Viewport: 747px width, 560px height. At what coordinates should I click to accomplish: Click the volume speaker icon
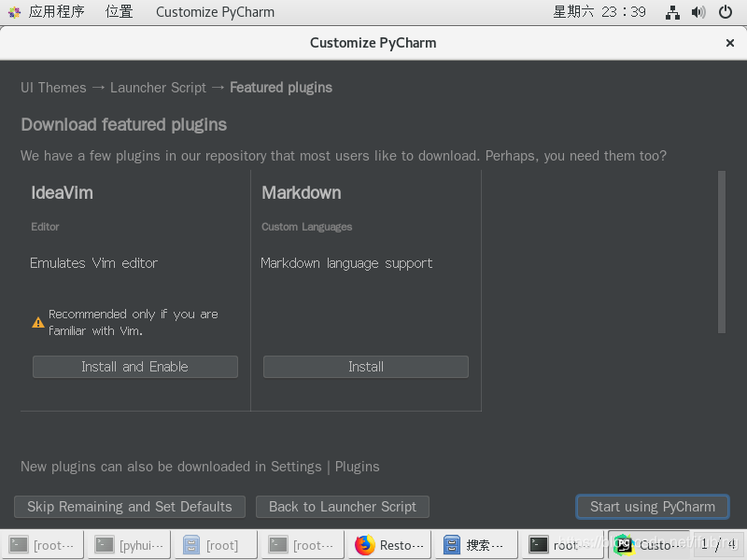(698, 12)
